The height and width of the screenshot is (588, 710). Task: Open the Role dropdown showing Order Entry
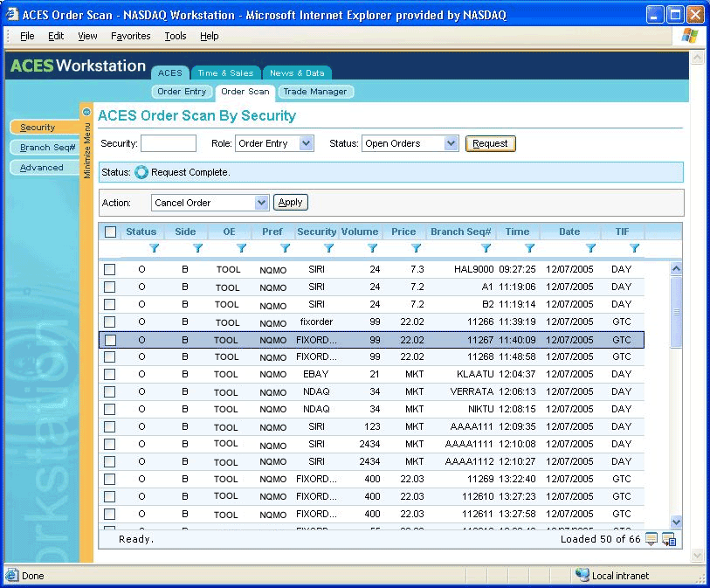click(x=274, y=143)
